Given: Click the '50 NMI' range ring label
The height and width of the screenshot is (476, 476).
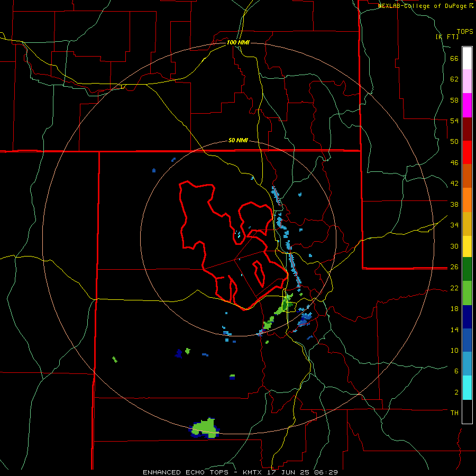Looking at the screenshot, I should tap(238, 140).
